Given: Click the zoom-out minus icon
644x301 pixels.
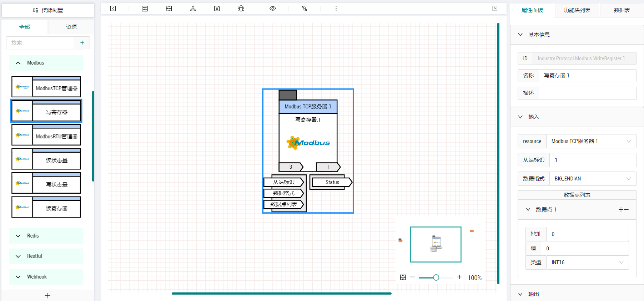Looking at the screenshot, I should click(x=413, y=277).
